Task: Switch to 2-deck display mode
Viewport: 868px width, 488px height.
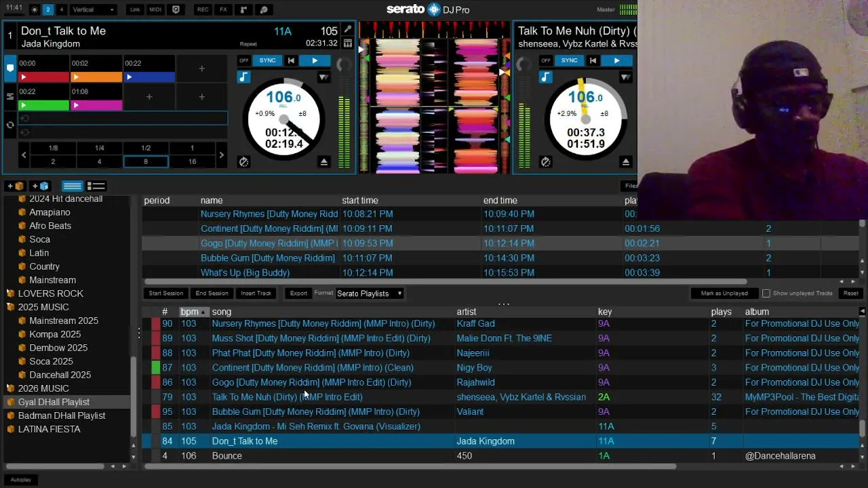Action: tap(47, 9)
